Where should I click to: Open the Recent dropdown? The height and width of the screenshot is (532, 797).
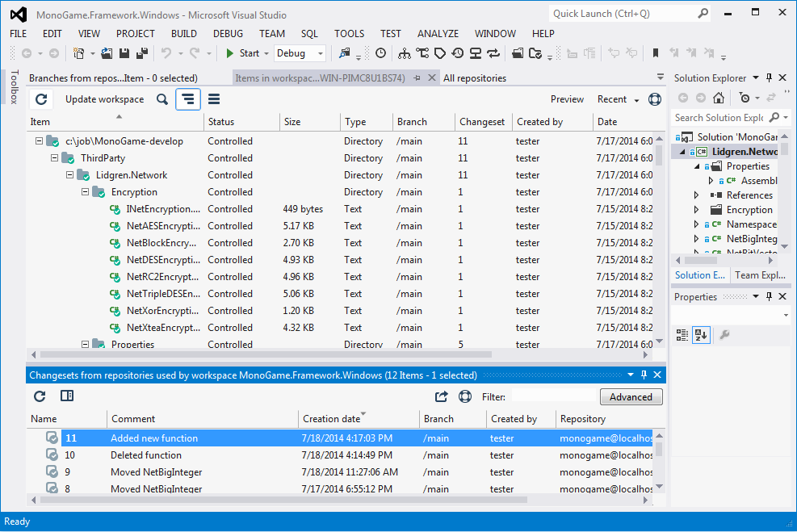tap(618, 99)
